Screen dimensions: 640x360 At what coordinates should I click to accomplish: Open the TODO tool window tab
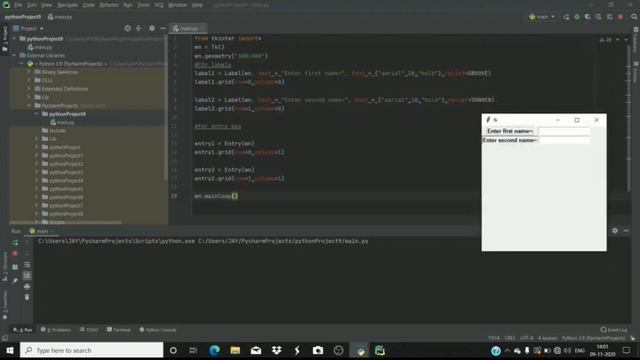click(x=89, y=330)
